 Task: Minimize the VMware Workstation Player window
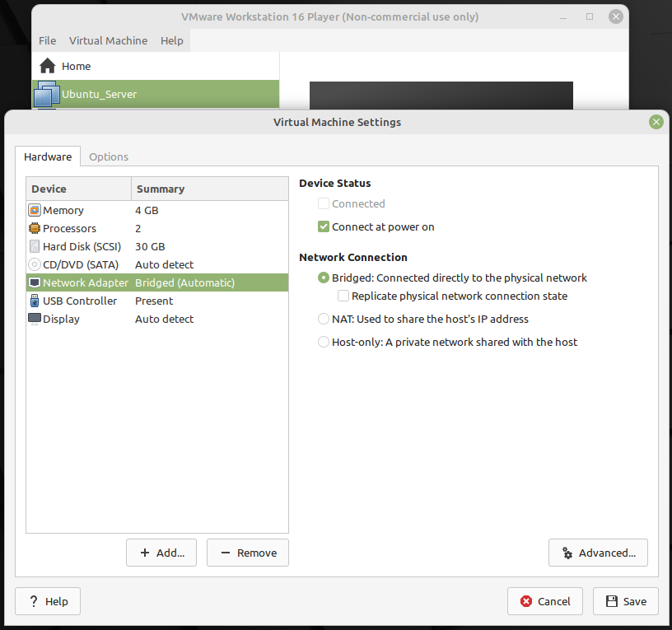pyautogui.click(x=563, y=17)
